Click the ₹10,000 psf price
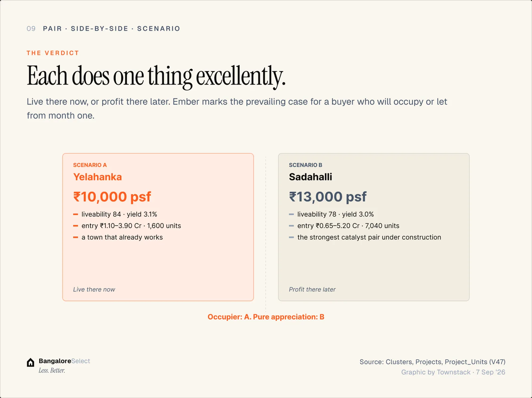This screenshot has width=532, height=398. 112,197
